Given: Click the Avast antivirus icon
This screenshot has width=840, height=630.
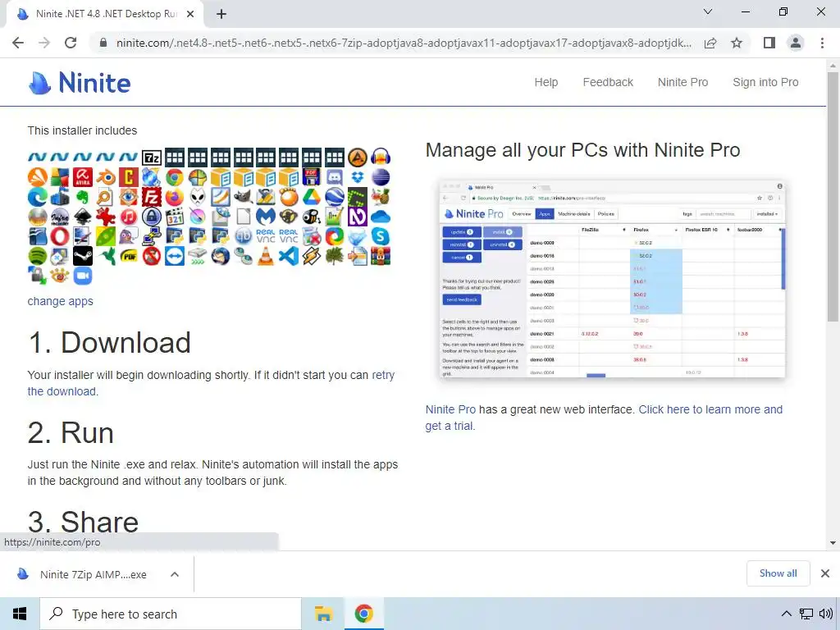Looking at the screenshot, I should coord(38,177).
